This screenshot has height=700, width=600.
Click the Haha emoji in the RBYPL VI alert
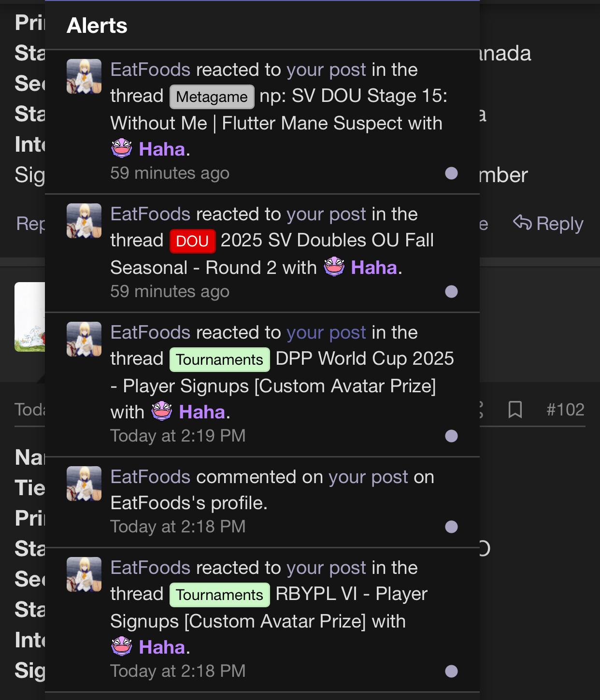click(122, 647)
